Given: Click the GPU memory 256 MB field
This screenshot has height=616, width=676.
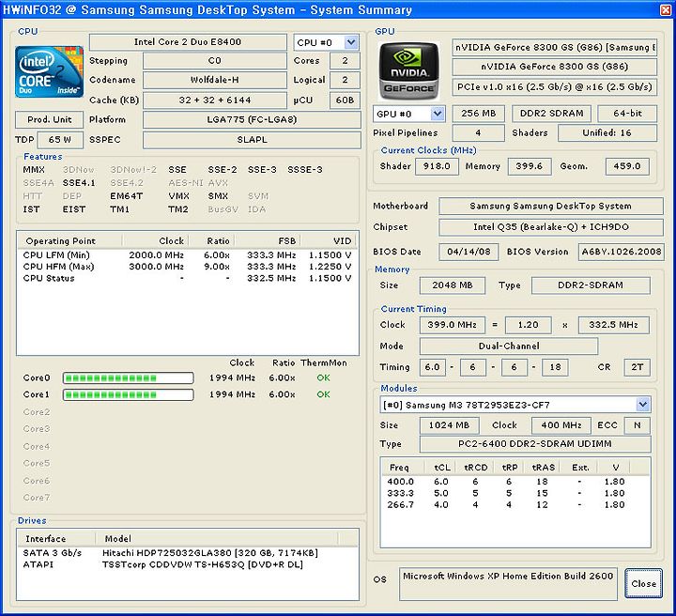Looking at the screenshot, I should pos(479,114).
